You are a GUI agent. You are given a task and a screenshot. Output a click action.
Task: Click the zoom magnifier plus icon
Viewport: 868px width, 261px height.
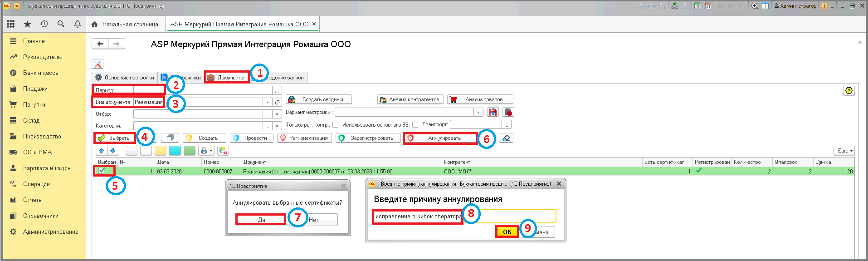pos(755,6)
